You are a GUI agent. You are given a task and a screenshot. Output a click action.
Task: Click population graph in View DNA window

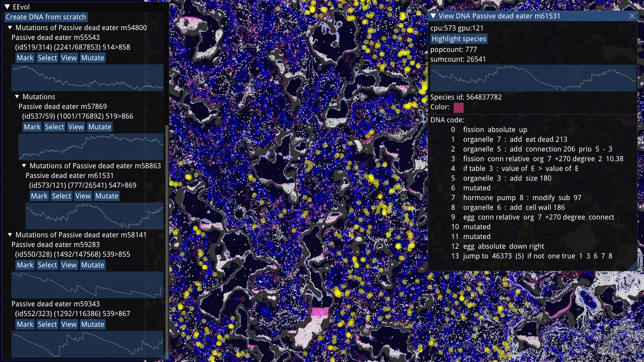[533, 78]
